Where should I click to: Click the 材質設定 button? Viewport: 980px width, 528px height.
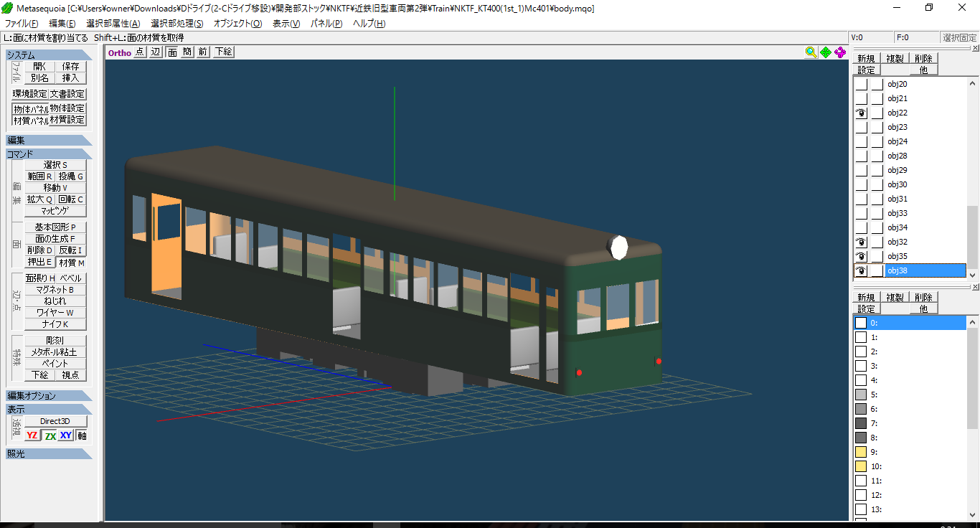tap(67, 121)
